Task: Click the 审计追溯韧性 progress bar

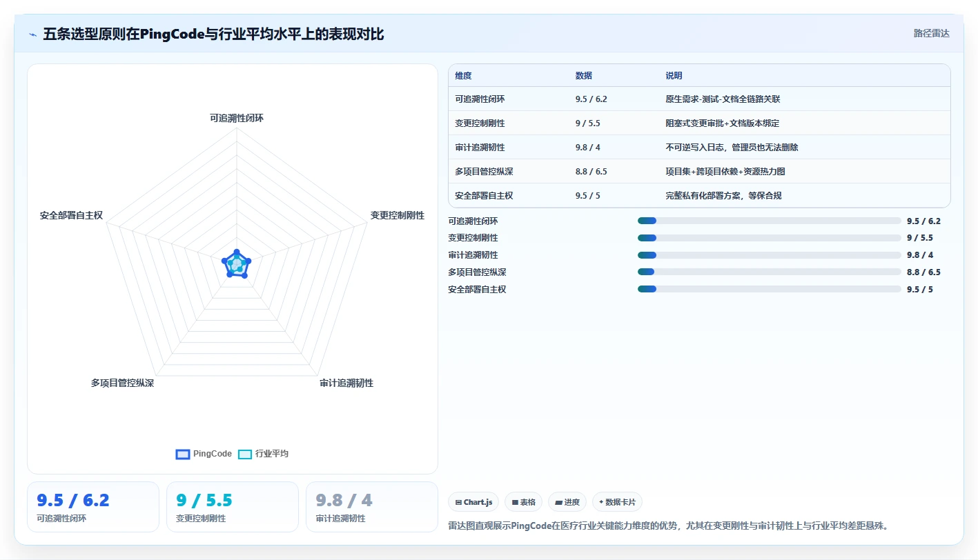Action: (770, 255)
